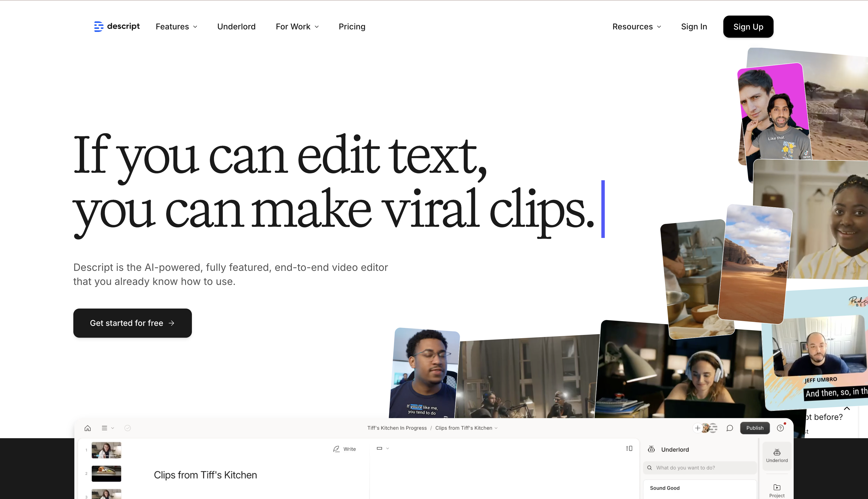This screenshot has width=868, height=499.
Task: Open the comments speech bubble icon
Action: point(730,428)
